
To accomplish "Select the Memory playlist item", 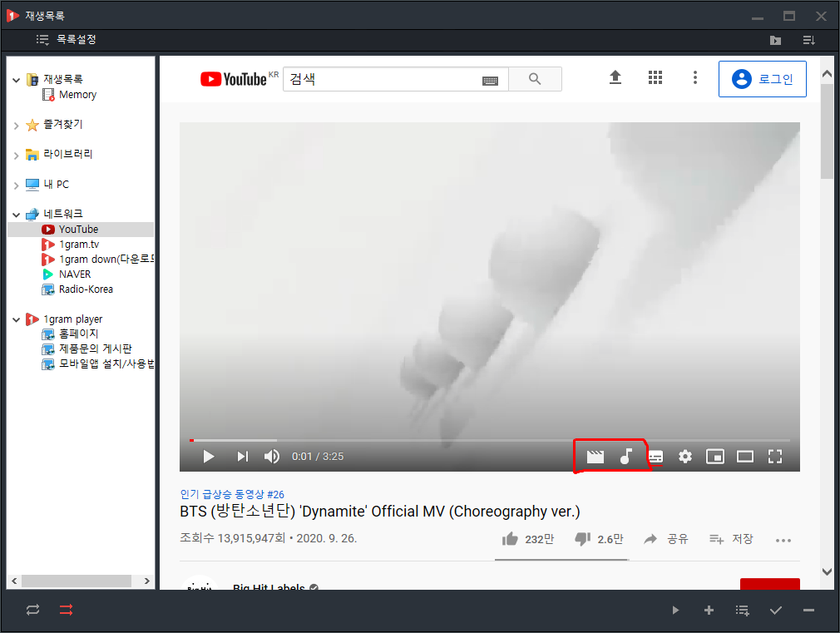I will click(70, 95).
